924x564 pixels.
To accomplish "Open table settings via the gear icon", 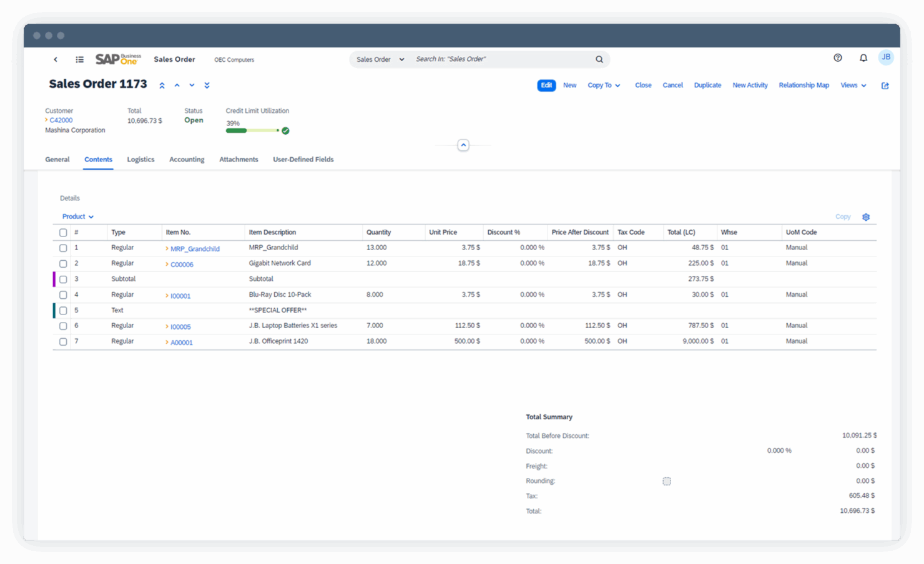I will point(866,216).
